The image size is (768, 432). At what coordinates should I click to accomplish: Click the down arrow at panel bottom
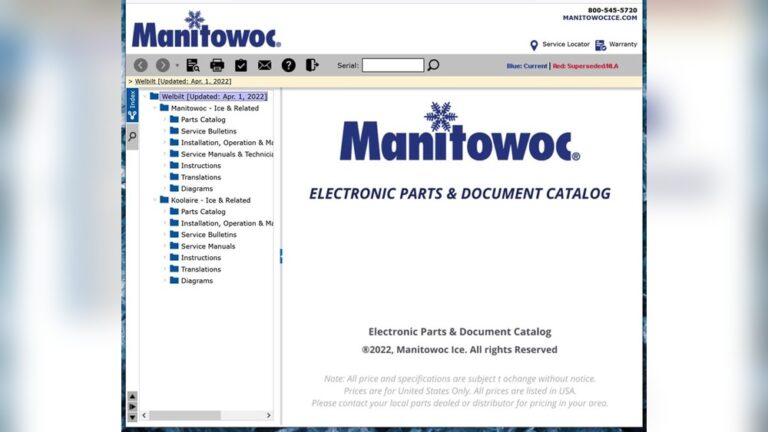(x=132, y=417)
